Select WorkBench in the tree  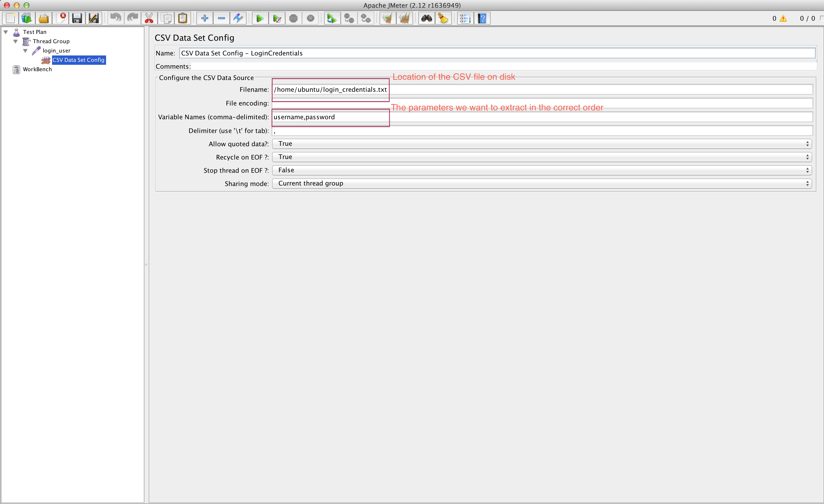pyautogui.click(x=37, y=69)
